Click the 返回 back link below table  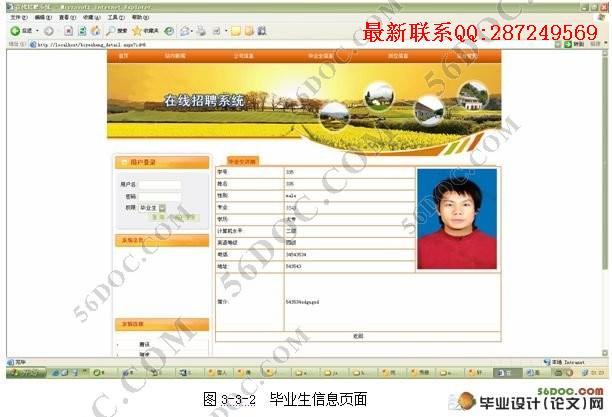[358, 336]
